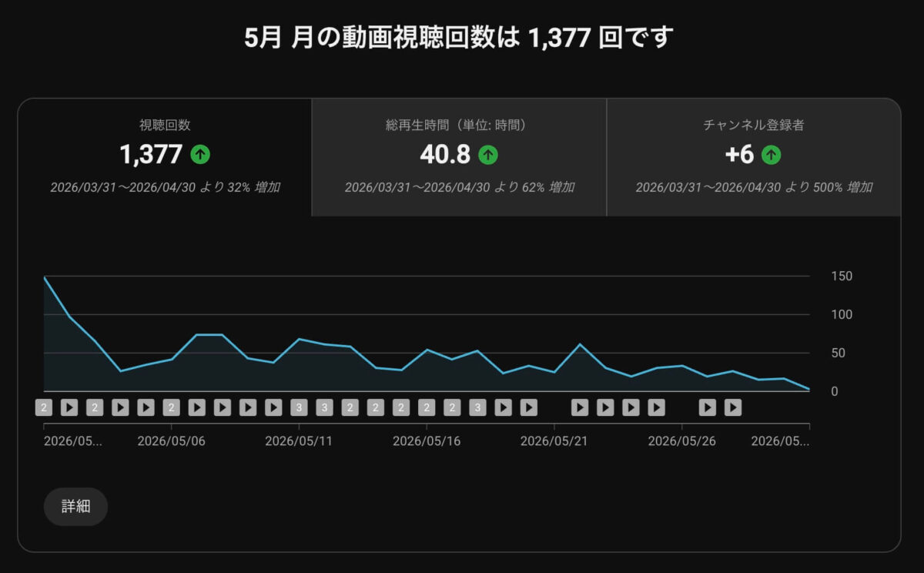Open the 2-video marker for May 13
Image resolution: width=924 pixels, height=573 pixels.
tap(350, 407)
